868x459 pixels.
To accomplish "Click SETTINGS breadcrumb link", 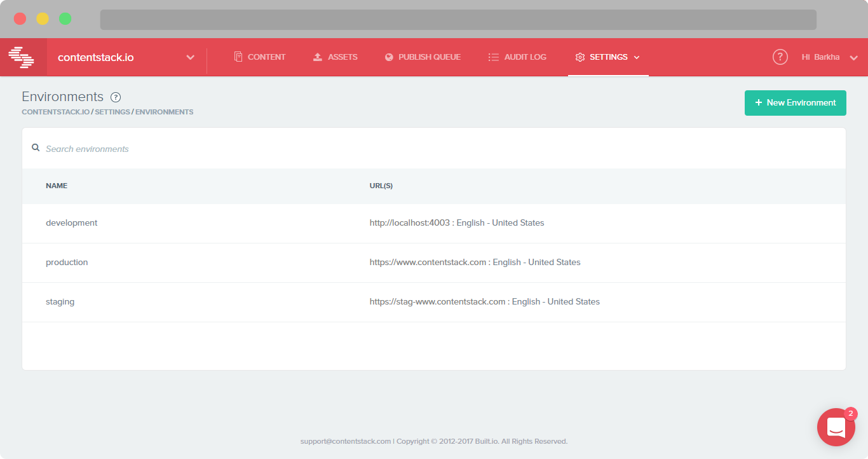I will (112, 112).
